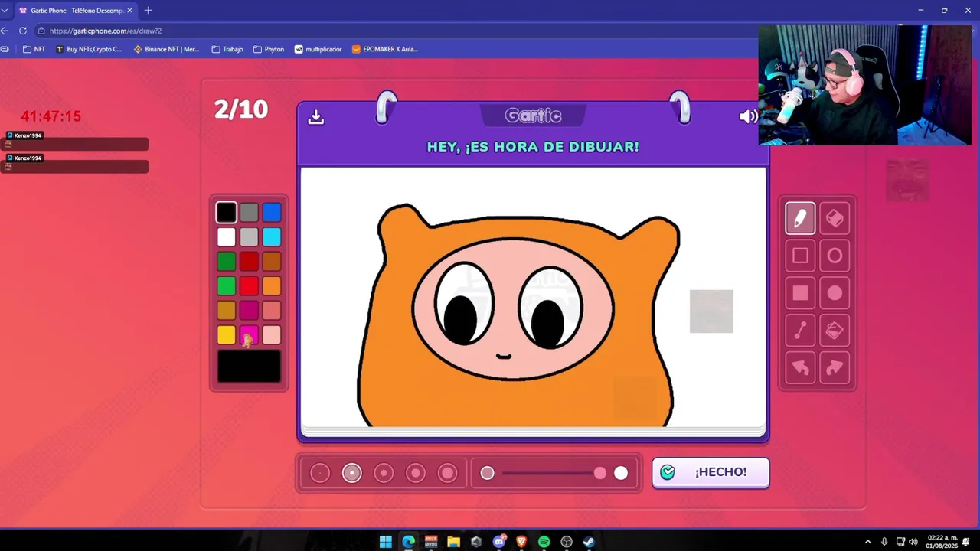Select the hollow ellipse tool
Screen dimensions: 980x551
coord(835,256)
